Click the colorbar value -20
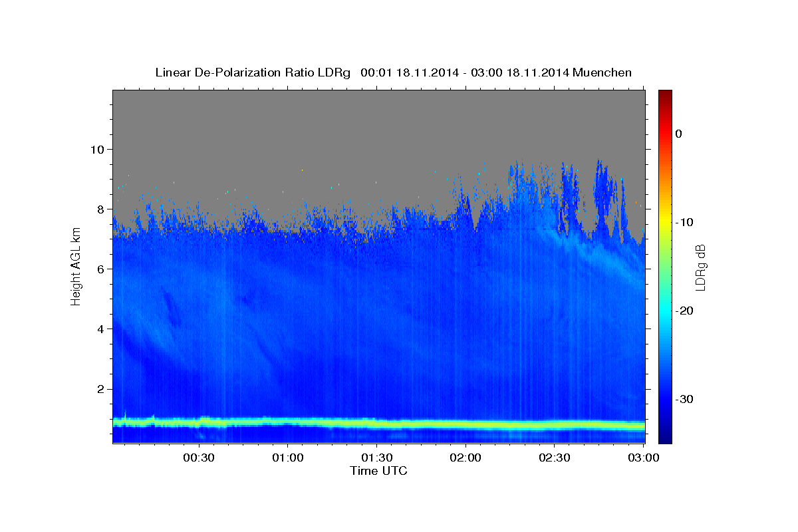Screen dimensions: 798x532 [683, 311]
